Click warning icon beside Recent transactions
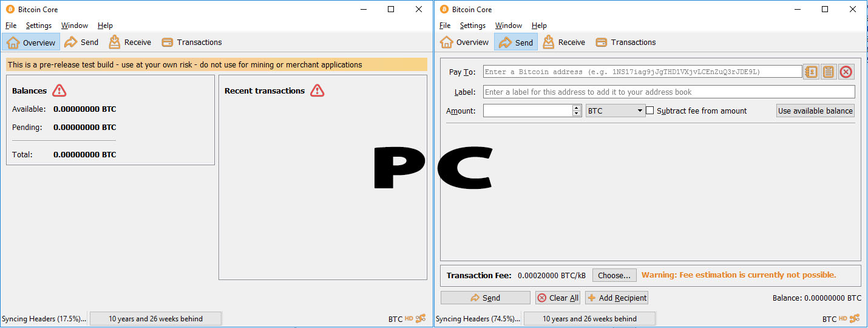Image resolution: width=868 pixels, height=328 pixels. [317, 91]
